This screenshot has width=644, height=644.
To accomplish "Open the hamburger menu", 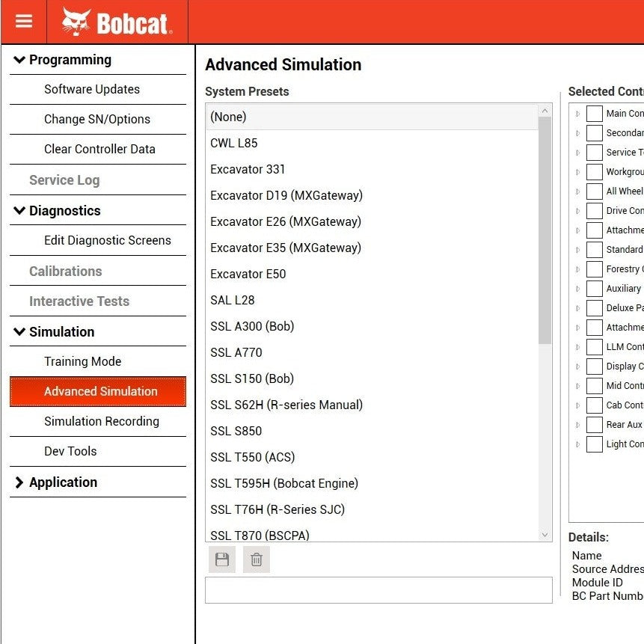I will point(24,22).
